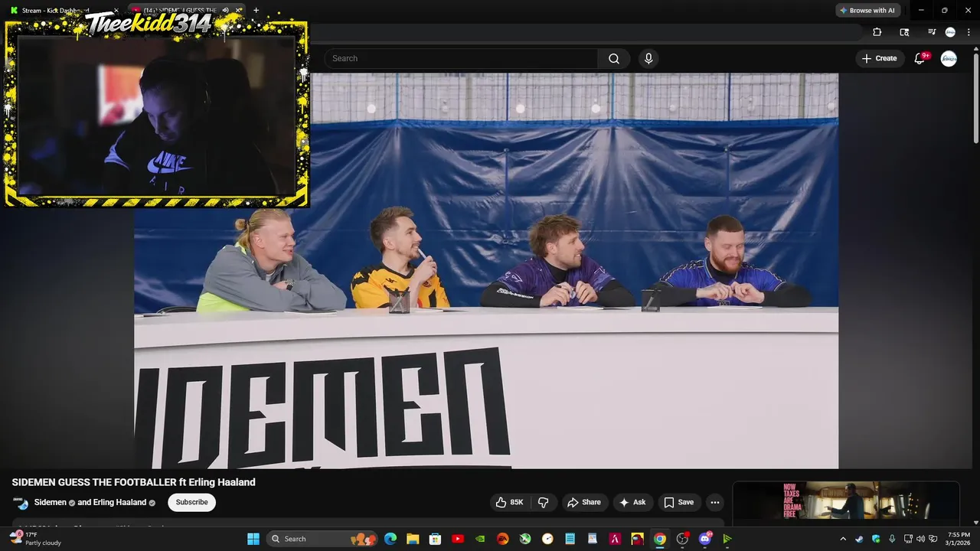This screenshot has height=551, width=980.
Task: Click the Share button
Action: pyautogui.click(x=583, y=502)
